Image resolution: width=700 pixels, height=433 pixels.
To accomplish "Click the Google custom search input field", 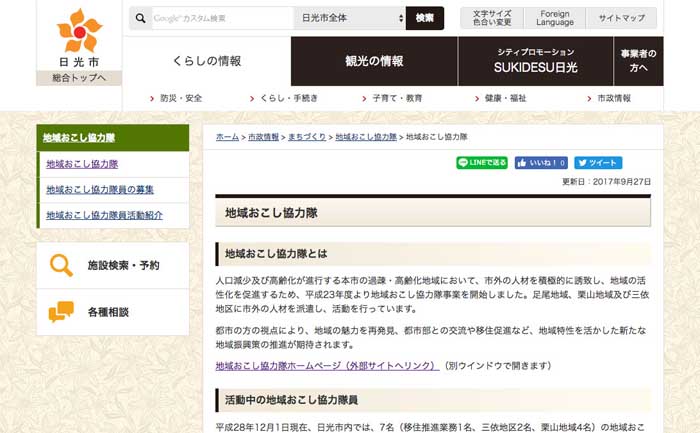I will coord(220,18).
